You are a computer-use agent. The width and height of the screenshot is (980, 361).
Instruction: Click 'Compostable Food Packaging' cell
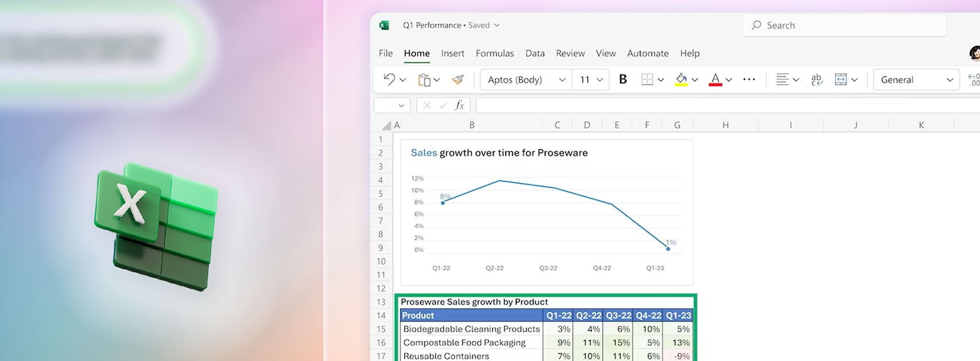click(471, 343)
